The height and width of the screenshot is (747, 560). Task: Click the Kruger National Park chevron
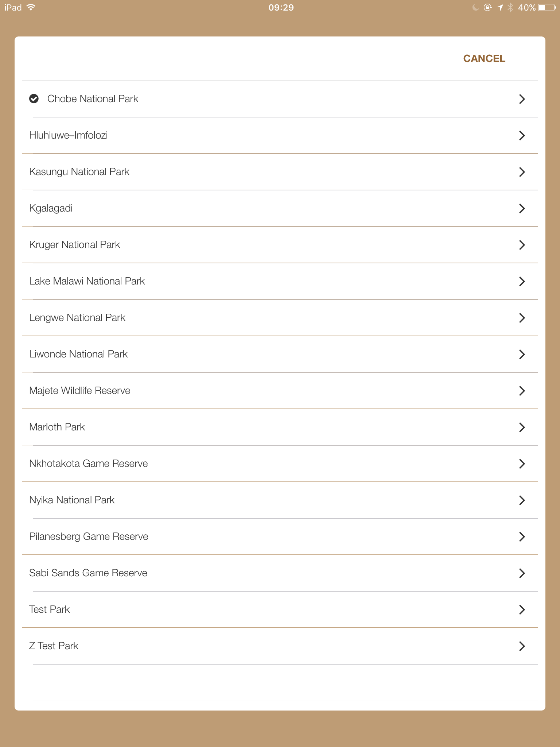tap(522, 245)
